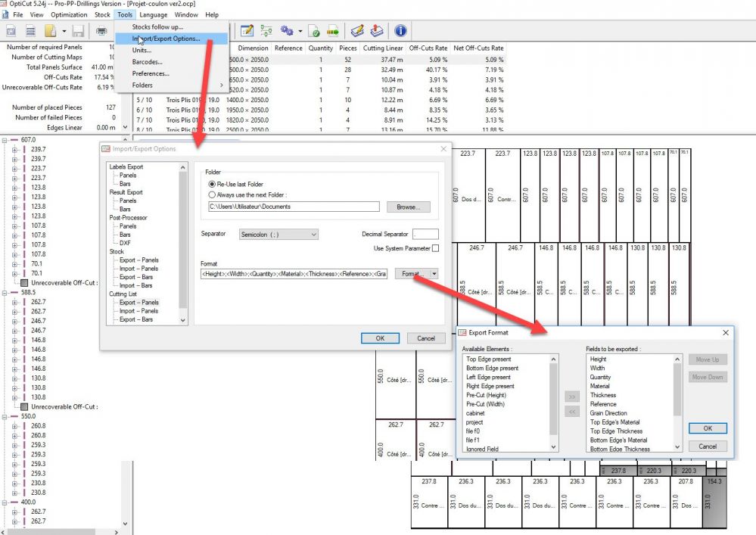The height and width of the screenshot is (535, 756).
Task: Select Stocks follow up menu entry
Action: click(171, 27)
